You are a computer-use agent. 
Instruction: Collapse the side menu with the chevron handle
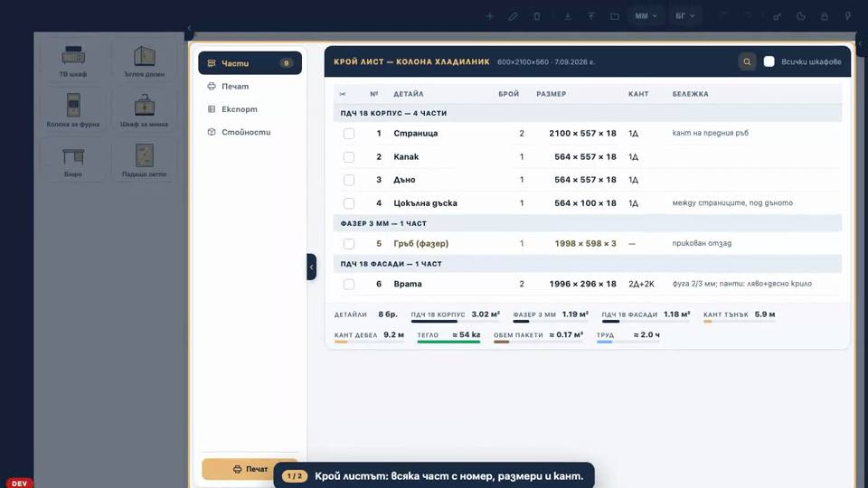tap(312, 267)
